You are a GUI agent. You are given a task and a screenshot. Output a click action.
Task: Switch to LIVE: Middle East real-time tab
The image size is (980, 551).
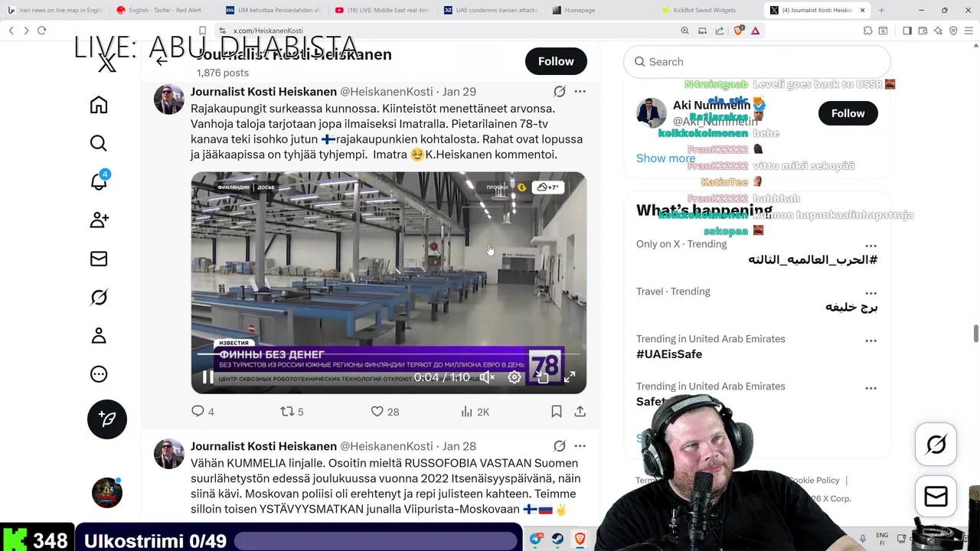click(382, 10)
